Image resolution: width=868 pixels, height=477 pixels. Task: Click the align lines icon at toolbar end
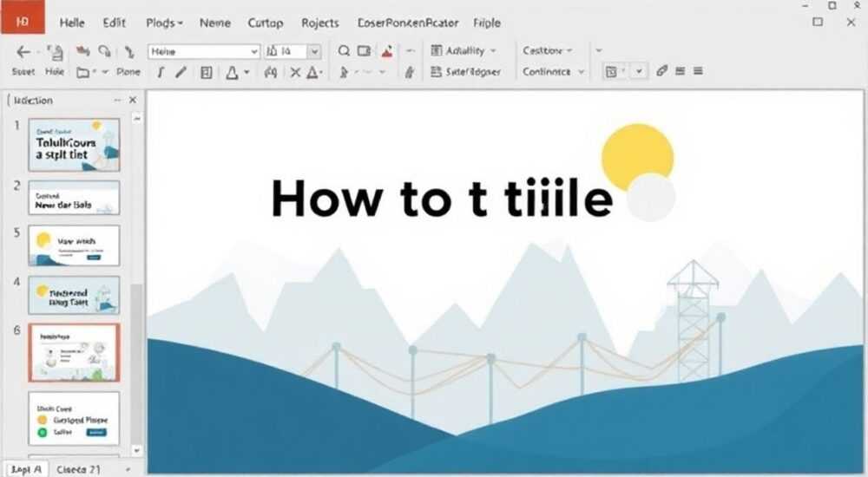(x=698, y=71)
